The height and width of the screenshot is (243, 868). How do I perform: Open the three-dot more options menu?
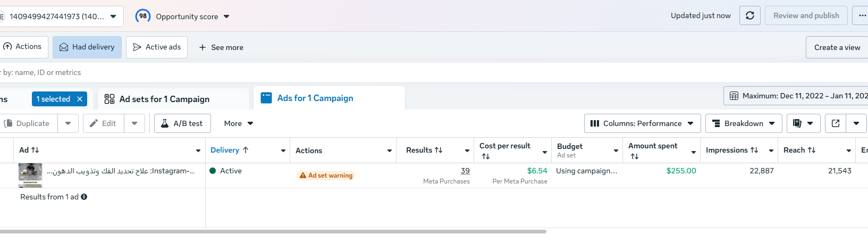(x=861, y=15)
